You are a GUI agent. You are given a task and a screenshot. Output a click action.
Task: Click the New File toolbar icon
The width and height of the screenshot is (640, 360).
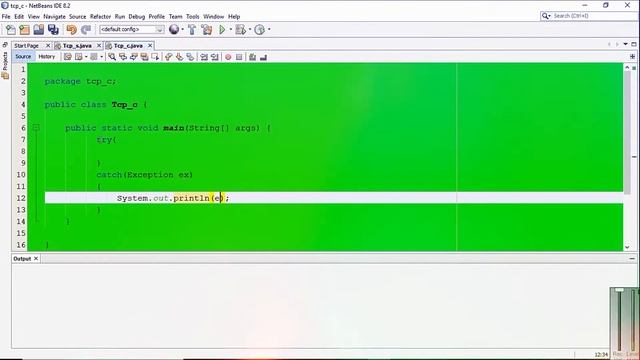[x=11, y=29]
